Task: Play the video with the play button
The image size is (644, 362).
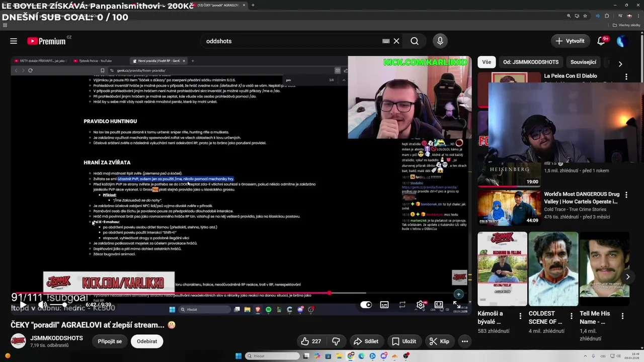Action: coord(23,305)
